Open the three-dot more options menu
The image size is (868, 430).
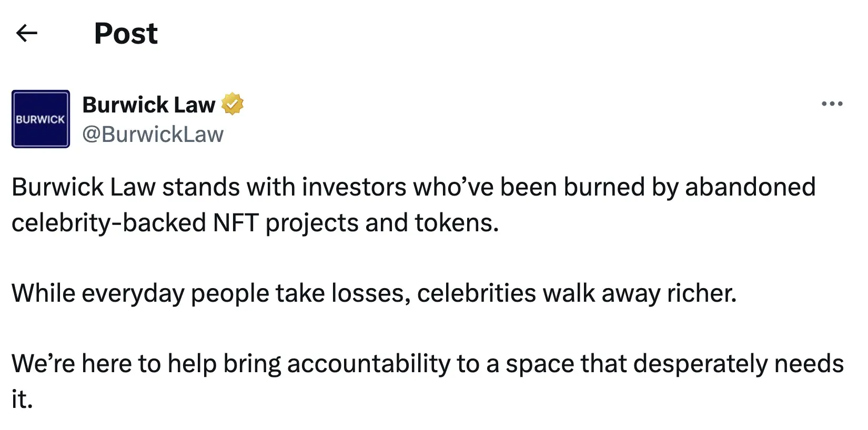[x=832, y=104]
